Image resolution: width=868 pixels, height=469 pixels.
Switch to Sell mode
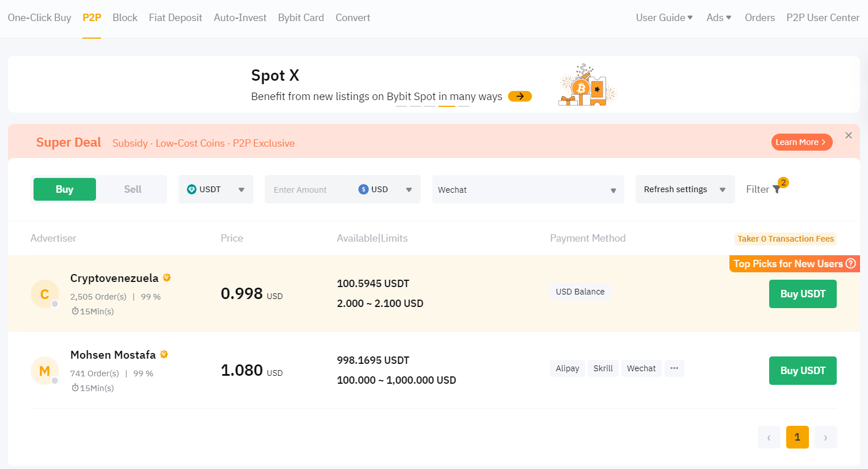pos(132,189)
